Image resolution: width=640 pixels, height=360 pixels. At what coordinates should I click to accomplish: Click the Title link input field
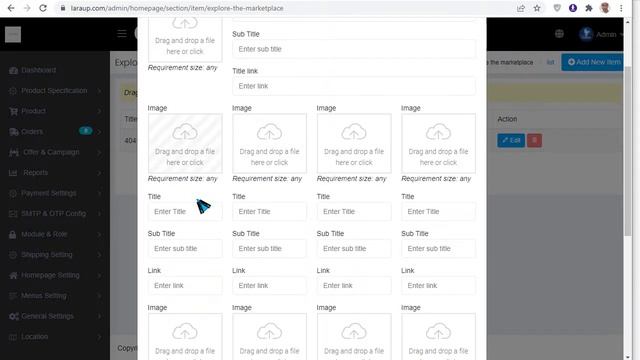(354, 86)
